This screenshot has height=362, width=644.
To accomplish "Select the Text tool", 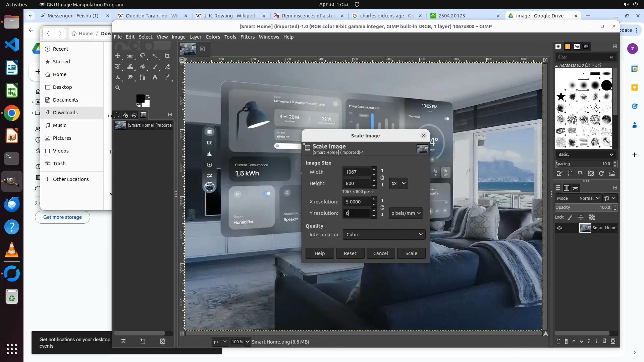I will tap(155, 77).
